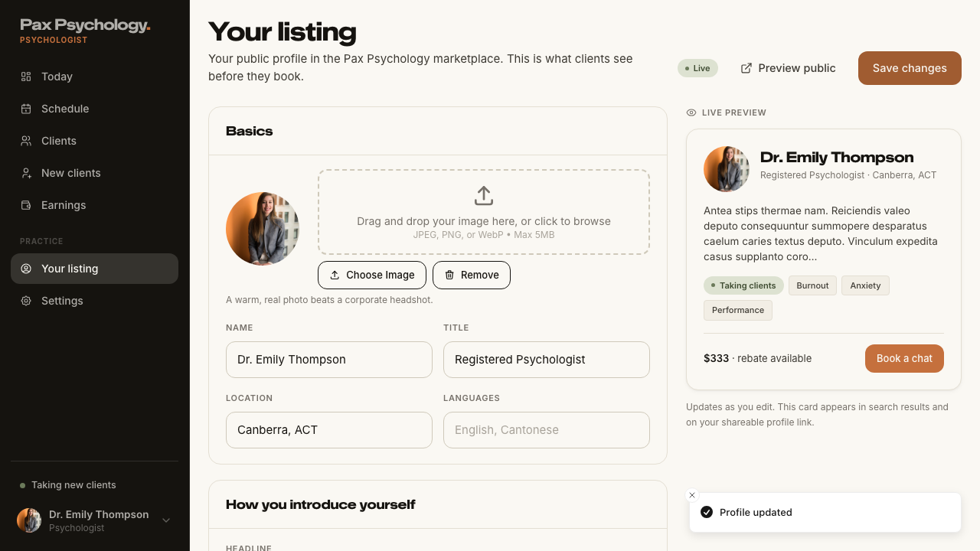980x551 pixels.
Task: Click the Languages input field
Action: 547,430
